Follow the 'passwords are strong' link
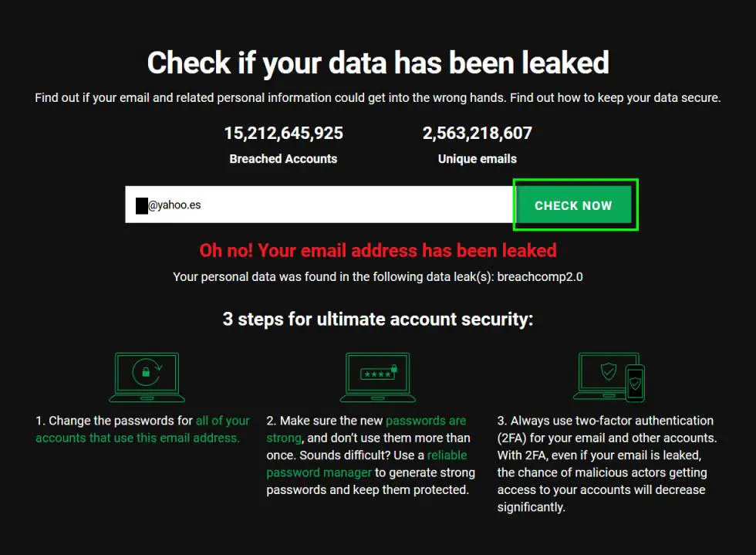This screenshot has width=756, height=555. tap(426, 421)
